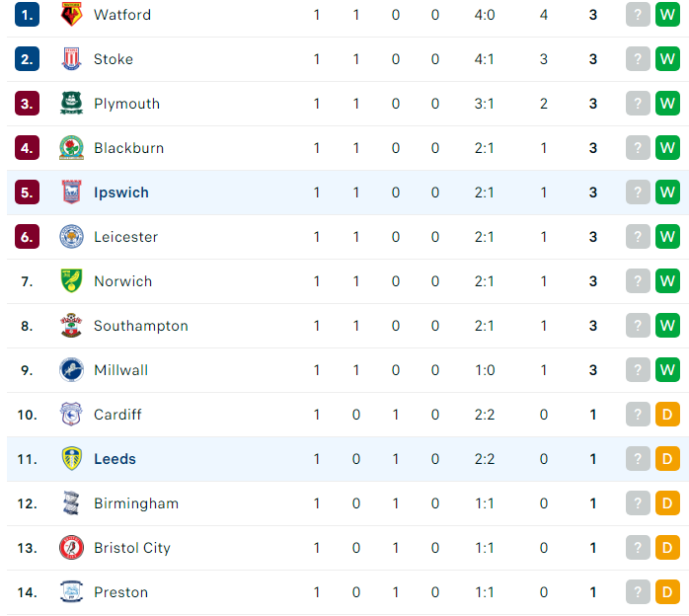Click Watford's green W form badge
Viewport: 689px width, 616px height.
click(x=667, y=15)
